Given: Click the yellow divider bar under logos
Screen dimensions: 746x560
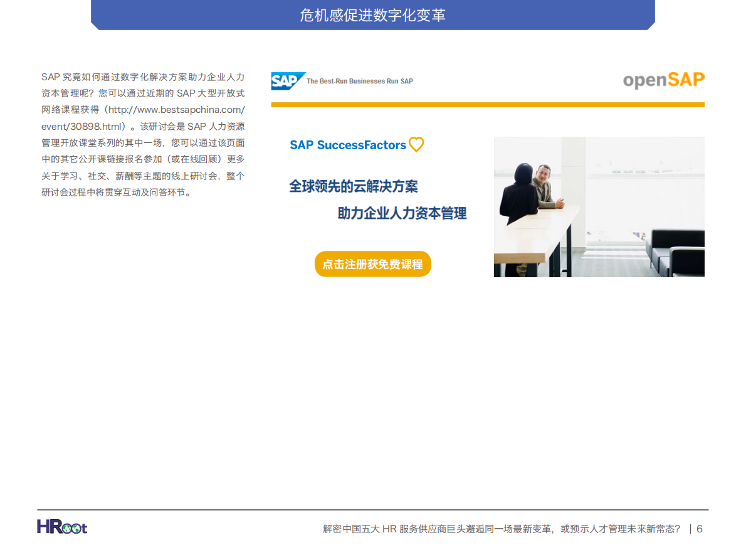Looking at the screenshot, I should [487, 105].
